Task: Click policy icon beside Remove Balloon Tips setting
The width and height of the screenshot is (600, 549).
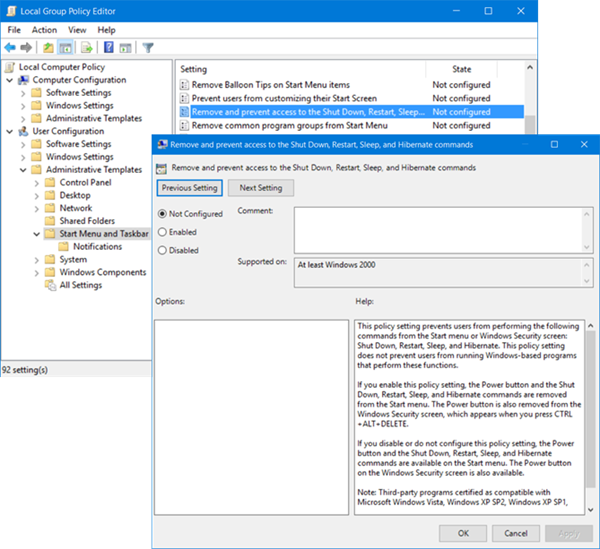Action: pos(184,85)
